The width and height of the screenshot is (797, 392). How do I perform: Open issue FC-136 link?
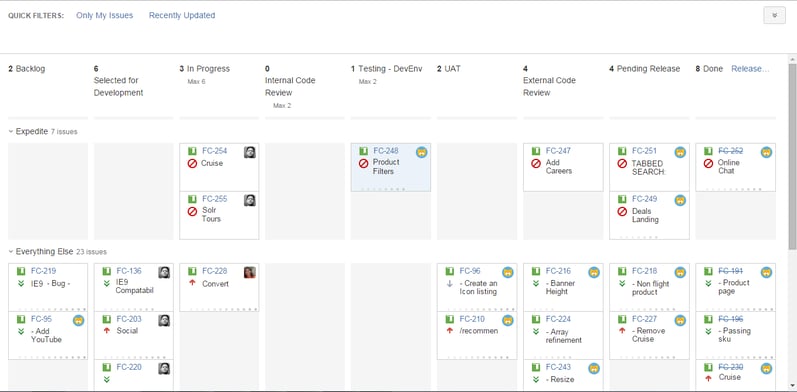[x=129, y=271]
